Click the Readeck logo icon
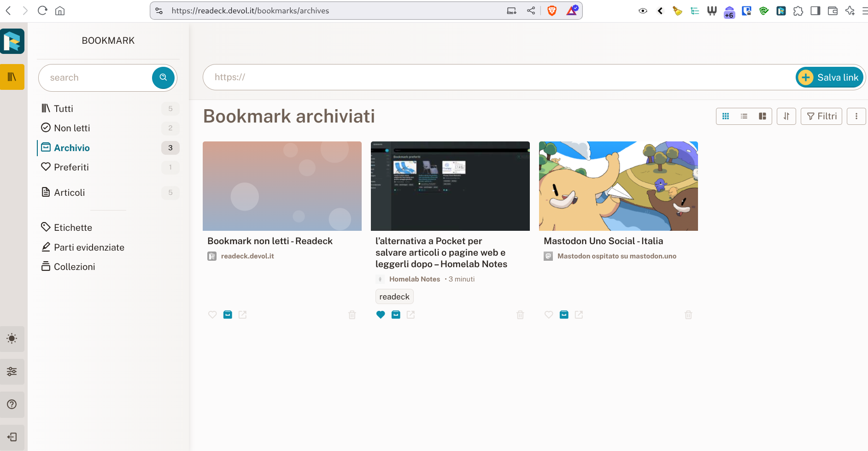 (x=12, y=41)
